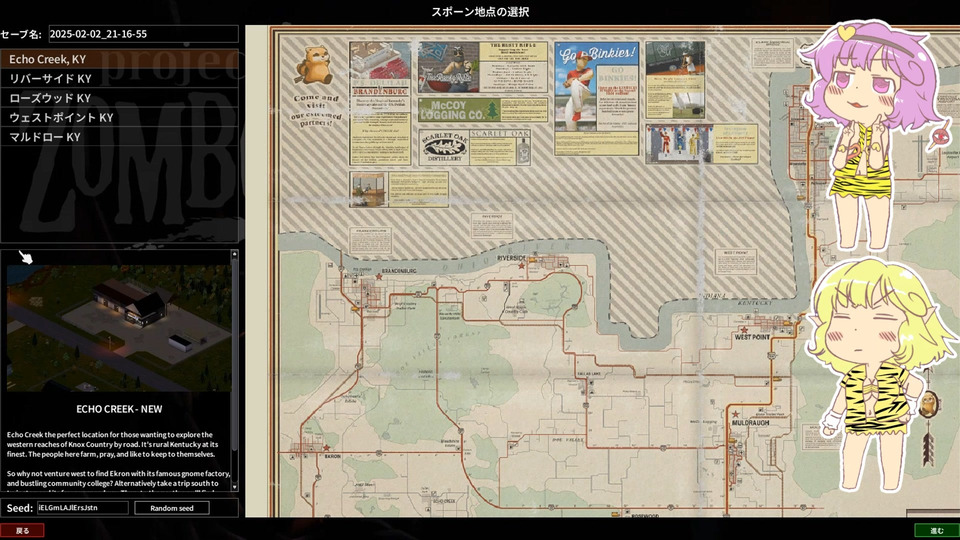Click the Go Binkies baseball poster

pyautogui.click(x=596, y=99)
